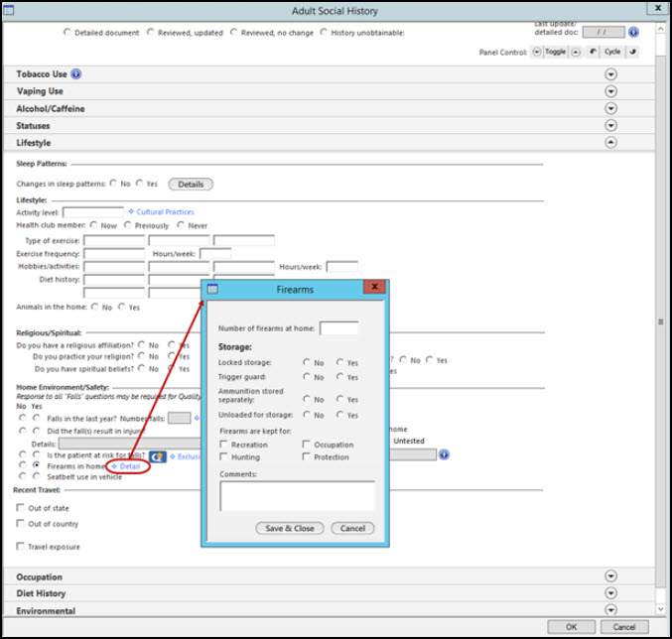Click the vertical scrollbar thumb
The height and width of the screenshot is (639, 672).
click(660, 321)
